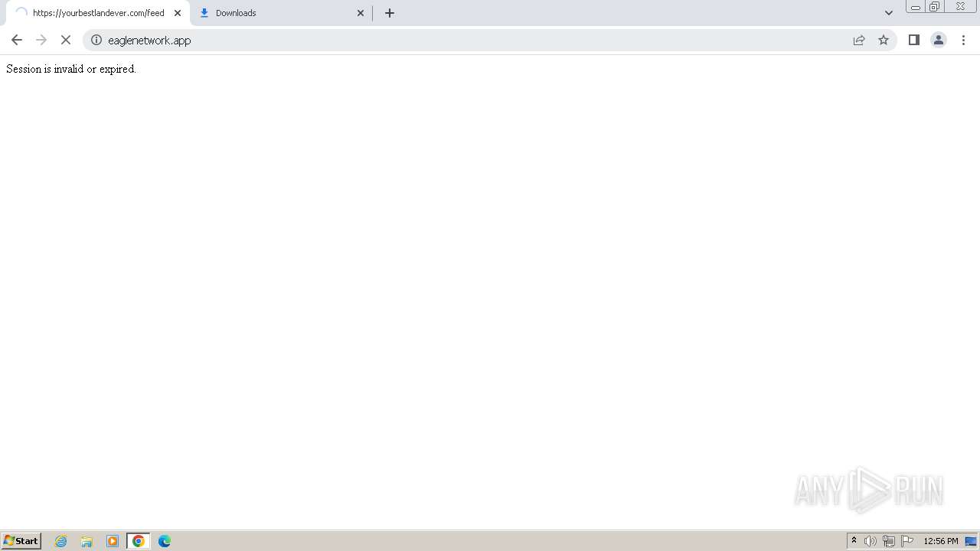Viewport: 980px width, 551px height.
Task: Open the Windows Start menu
Action: click(x=21, y=540)
